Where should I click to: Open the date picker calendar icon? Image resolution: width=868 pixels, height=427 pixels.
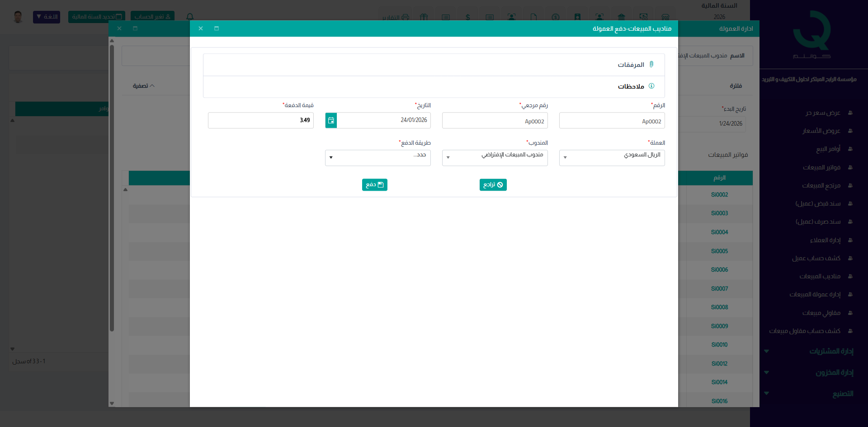pos(331,120)
